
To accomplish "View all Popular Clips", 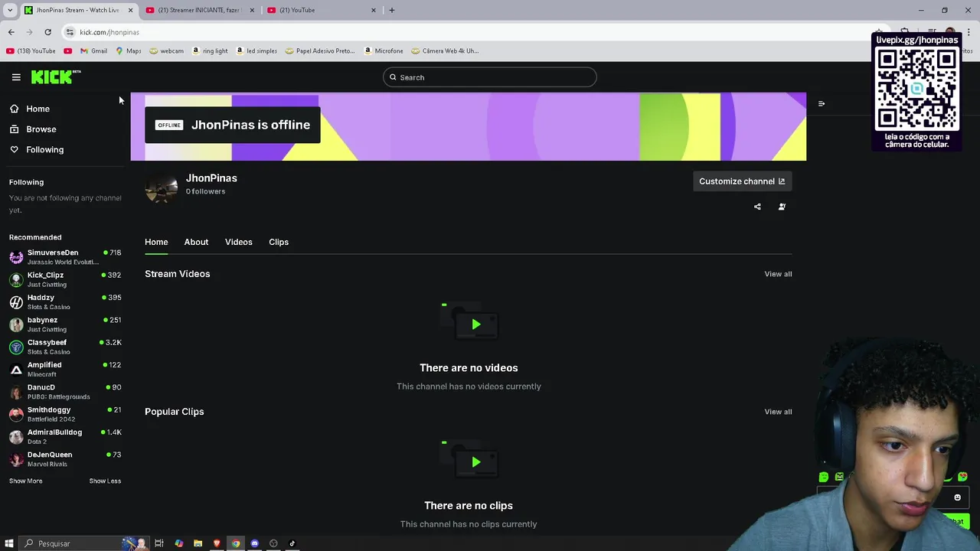I will tap(778, 412).
